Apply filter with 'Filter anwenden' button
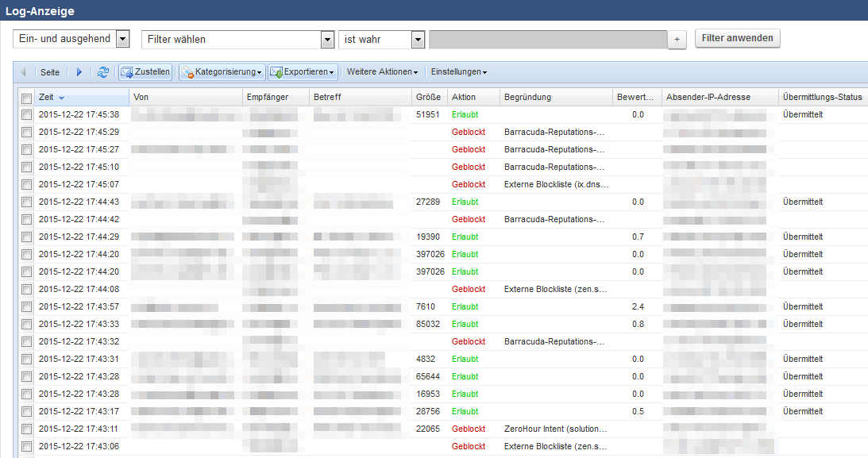Screen dimensions: 868x458 pyautogui.click(x=738, y=39)
